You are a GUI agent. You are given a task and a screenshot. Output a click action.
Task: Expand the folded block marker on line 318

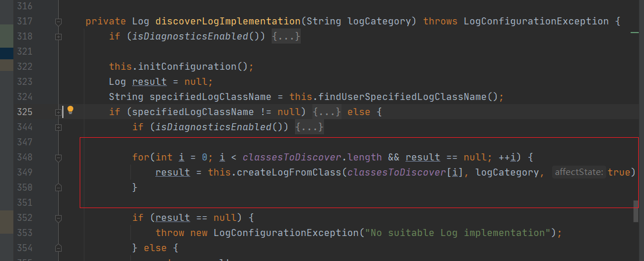[58, 37]
